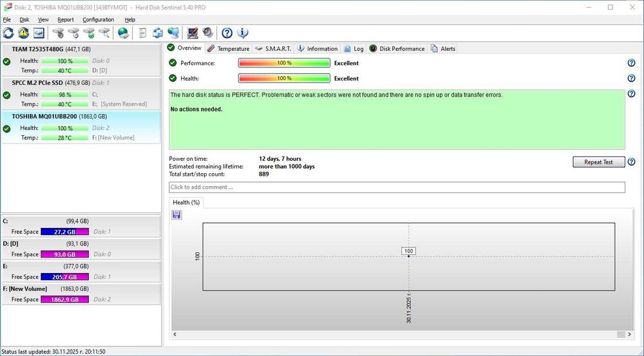This screenshot has width=644, height=356.
Task: Click the help icon next to Repeat Test
Action: click(x=631, y=162)
